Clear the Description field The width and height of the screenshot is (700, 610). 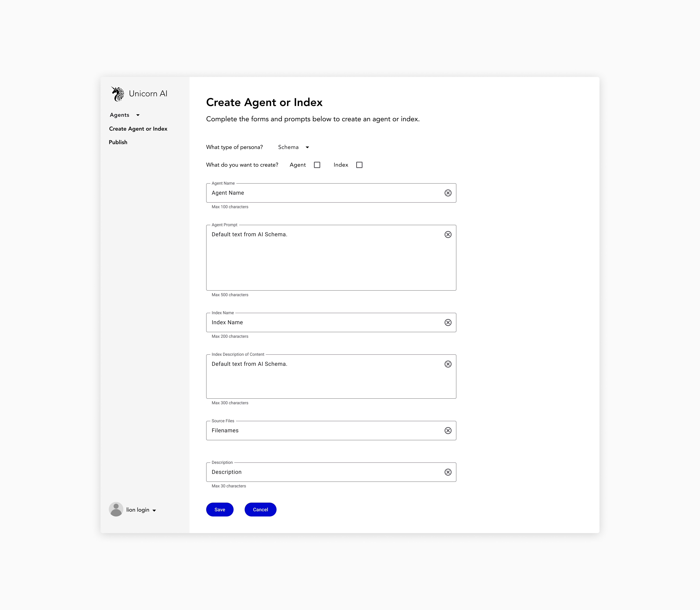[448, 472]
